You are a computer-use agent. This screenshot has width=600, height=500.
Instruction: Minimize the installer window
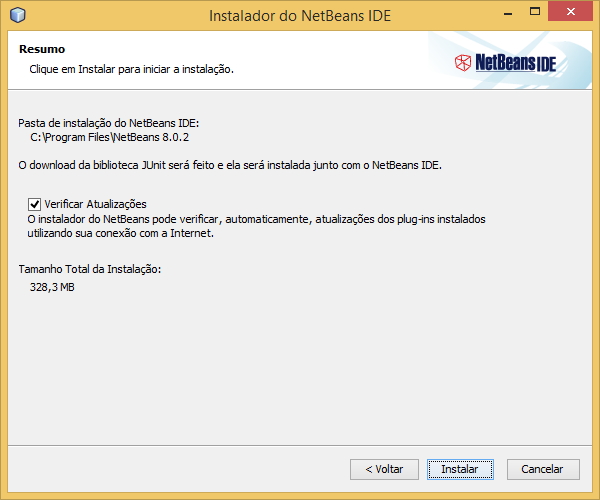tap(508, 14)
